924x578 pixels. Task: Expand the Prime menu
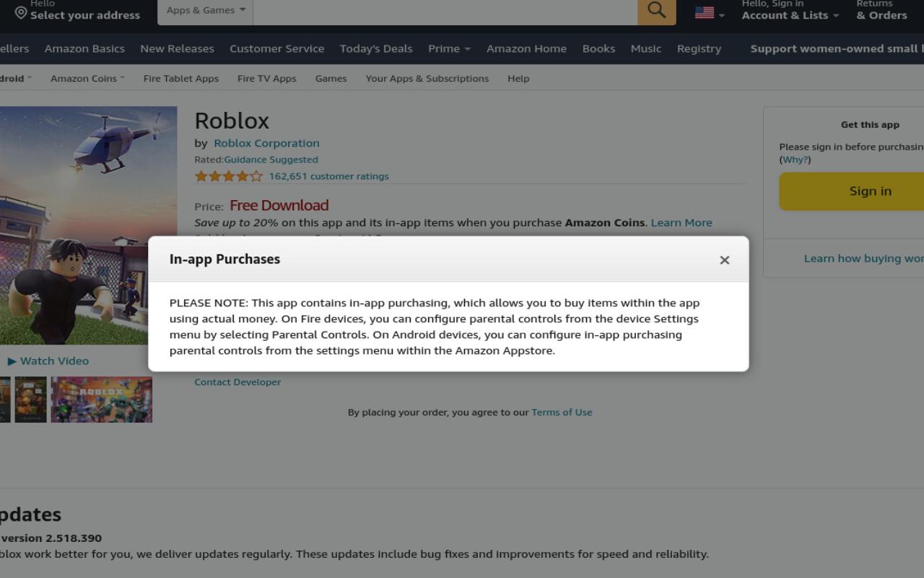point(449,48)
